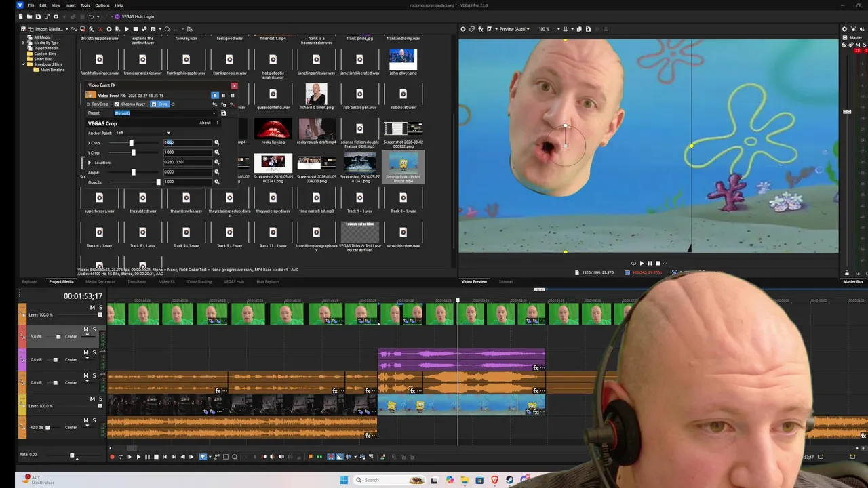
Task: Click Stop in timeline transport
Action: [x=156, y=457]
